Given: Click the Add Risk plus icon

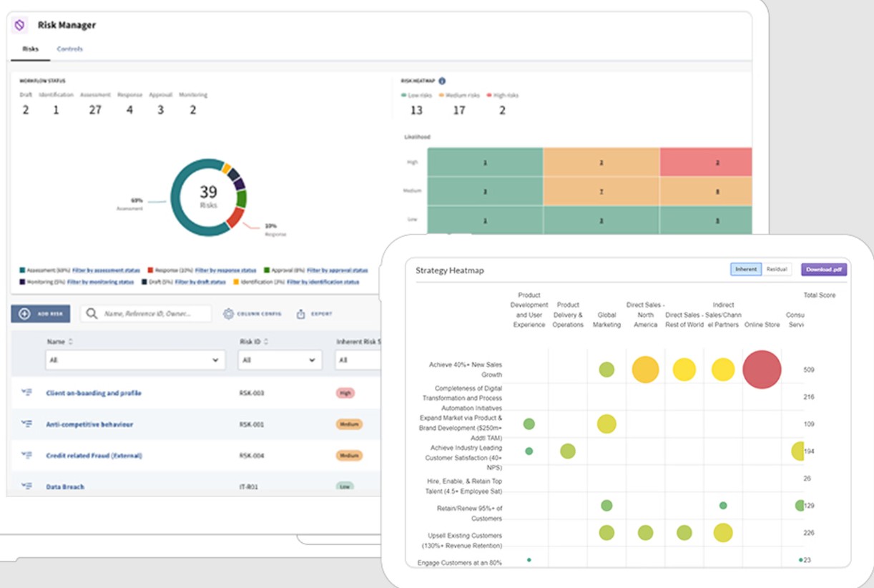Looking at the screenshot, I should tap(26, 313).
